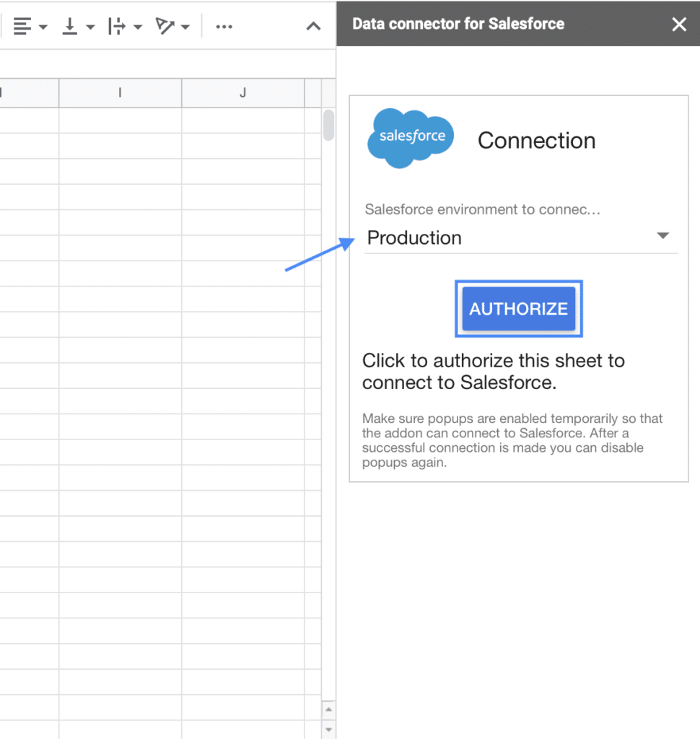Click the scroll down arrow button
The width and height of the screenshot is (700, 739).
[x=328, y=730]
